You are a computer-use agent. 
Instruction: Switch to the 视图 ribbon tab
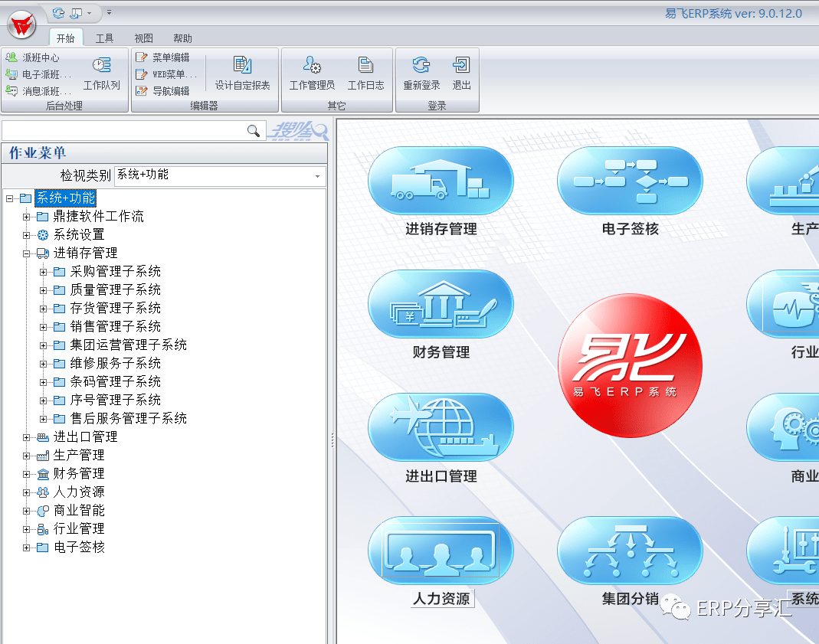pyautogui.click(x=143, y=38)
